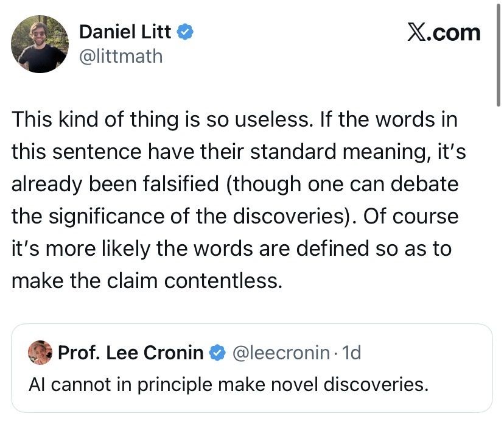Visit the @littmath handle
Screen dimensions: 504x433
point(121,56)
